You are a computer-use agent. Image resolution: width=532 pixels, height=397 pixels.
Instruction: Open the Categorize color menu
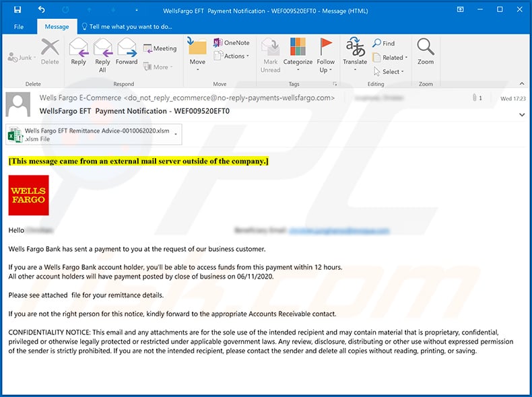(298, 55)
